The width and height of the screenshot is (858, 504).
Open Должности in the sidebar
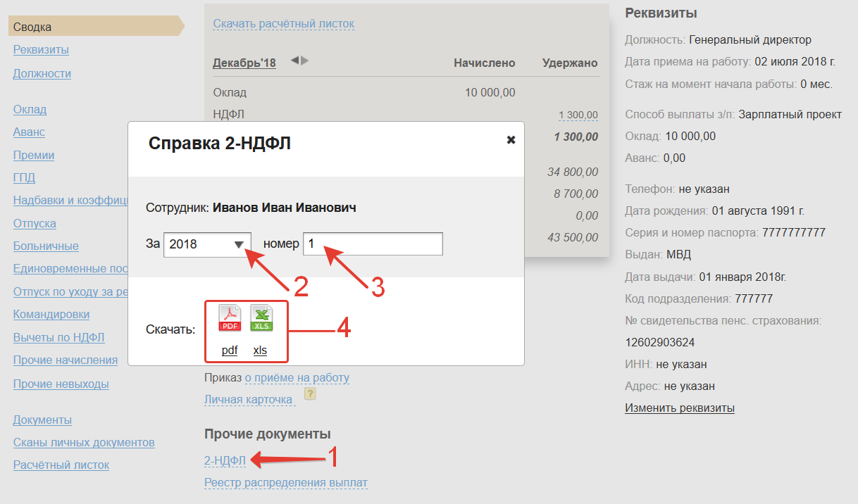(42, 73)
